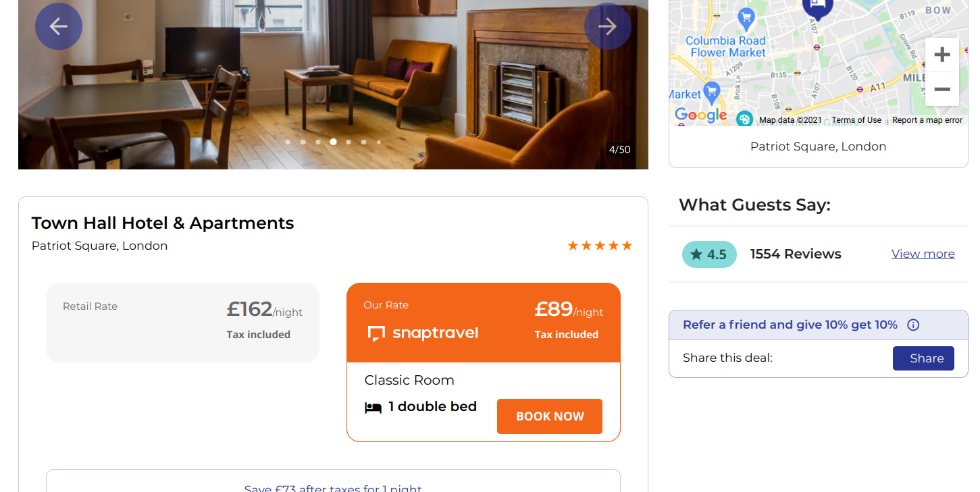Open referral info circle icon

[x=913, y=325]
